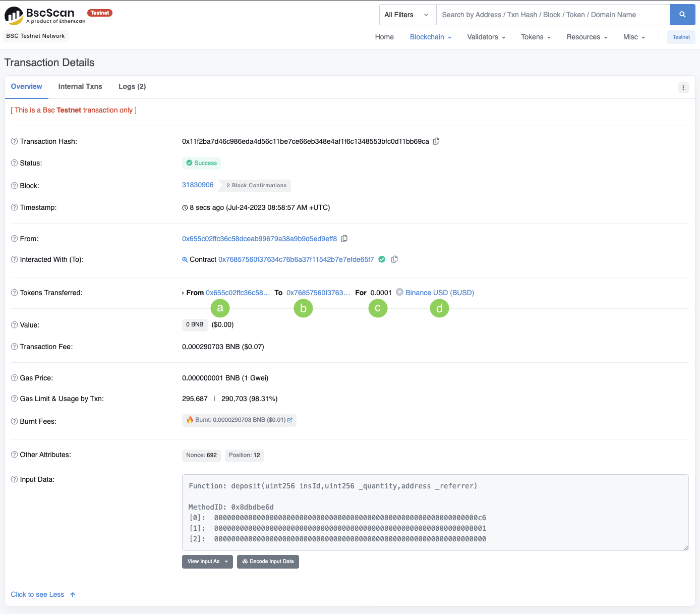Open the Validators menu
The image size is (700, 614).
point(486,37)
